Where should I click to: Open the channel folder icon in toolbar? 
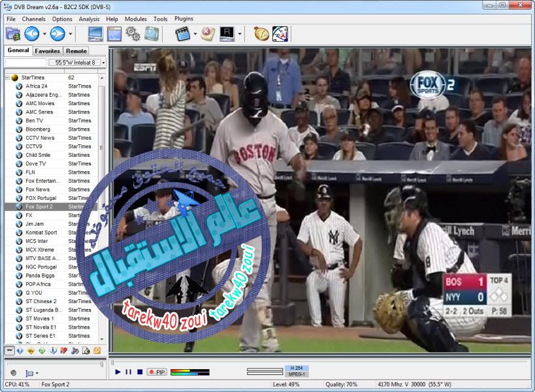pos(13,34)
